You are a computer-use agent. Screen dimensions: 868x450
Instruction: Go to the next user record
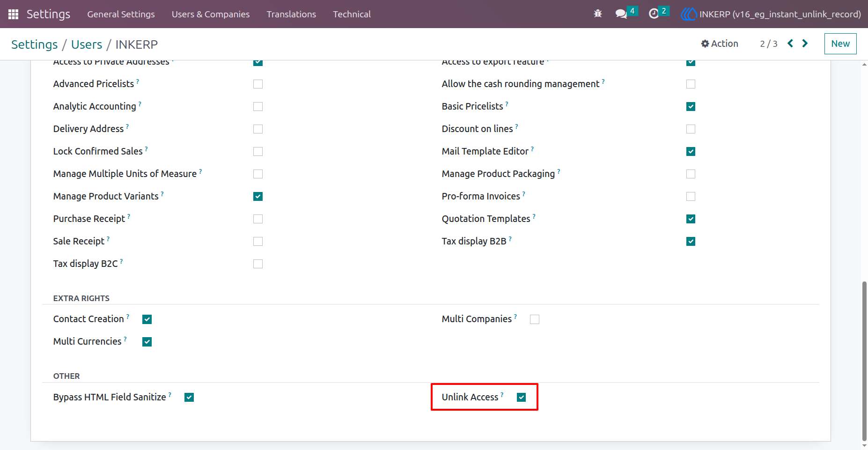[805, 44]
